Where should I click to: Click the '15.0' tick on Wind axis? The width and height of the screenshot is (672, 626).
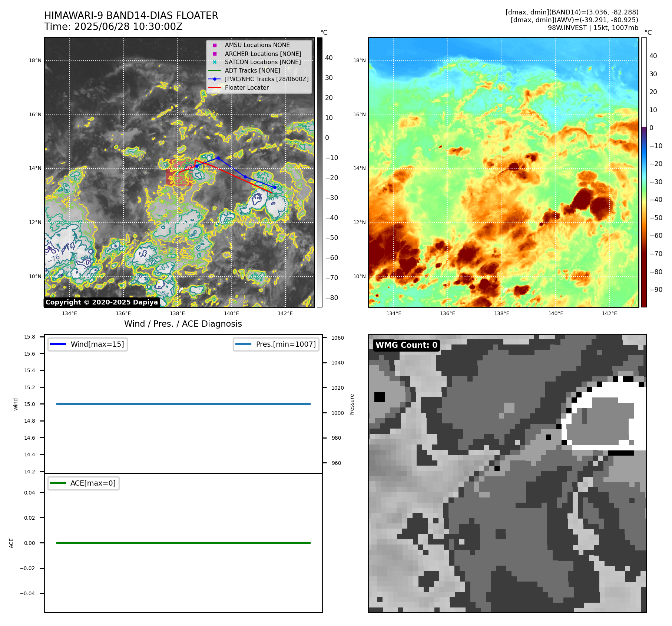coord(30,404)
